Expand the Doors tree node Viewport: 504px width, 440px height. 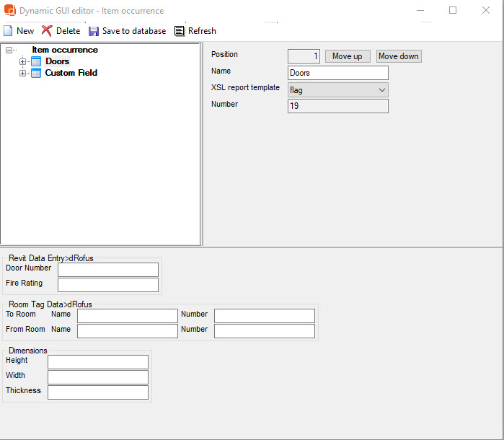(x=22, y=61)
